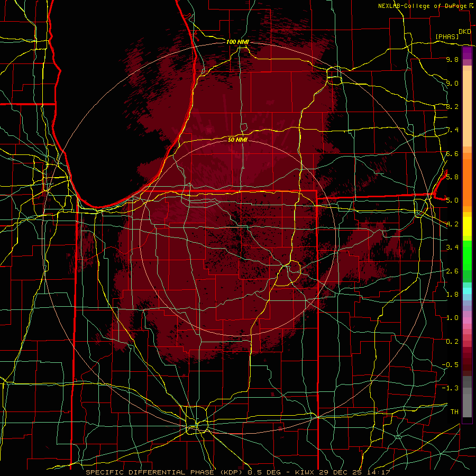Pick the gray segment beside the TH label
476x476 pixels.
pos(467,405)
